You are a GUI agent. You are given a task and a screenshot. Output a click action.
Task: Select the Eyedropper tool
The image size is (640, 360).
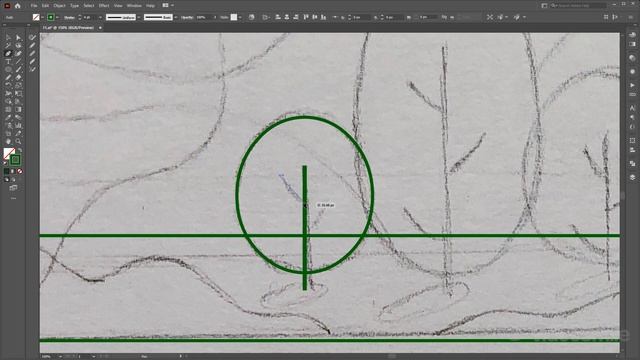tap(8, 118)
